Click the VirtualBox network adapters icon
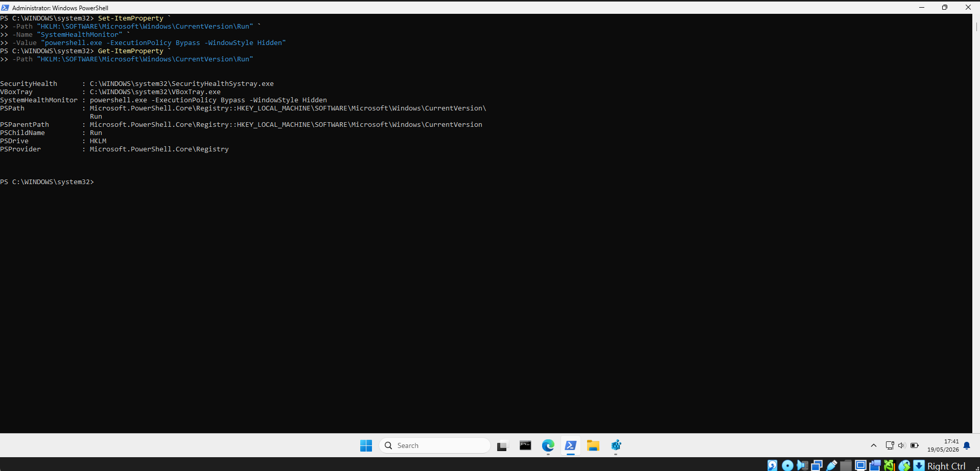Screen dimensions: 980x471 click(816, 465)
